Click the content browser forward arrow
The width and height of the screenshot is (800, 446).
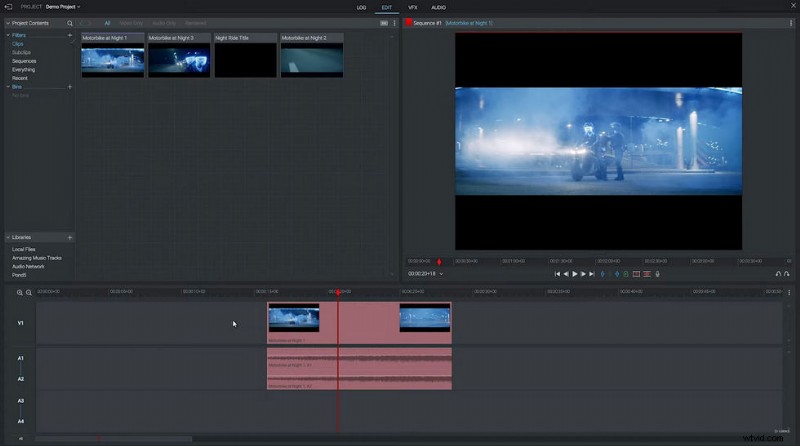tap(90, 23)
